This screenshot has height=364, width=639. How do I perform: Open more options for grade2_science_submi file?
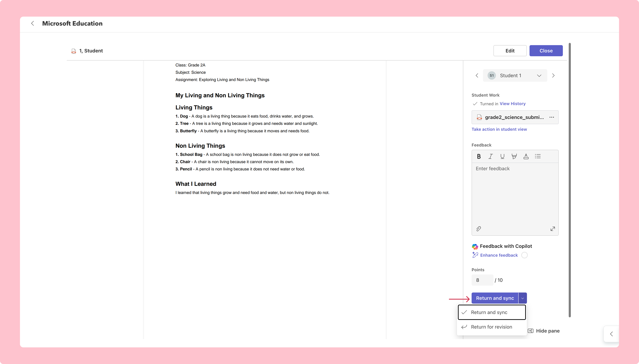tap(552, 117)
